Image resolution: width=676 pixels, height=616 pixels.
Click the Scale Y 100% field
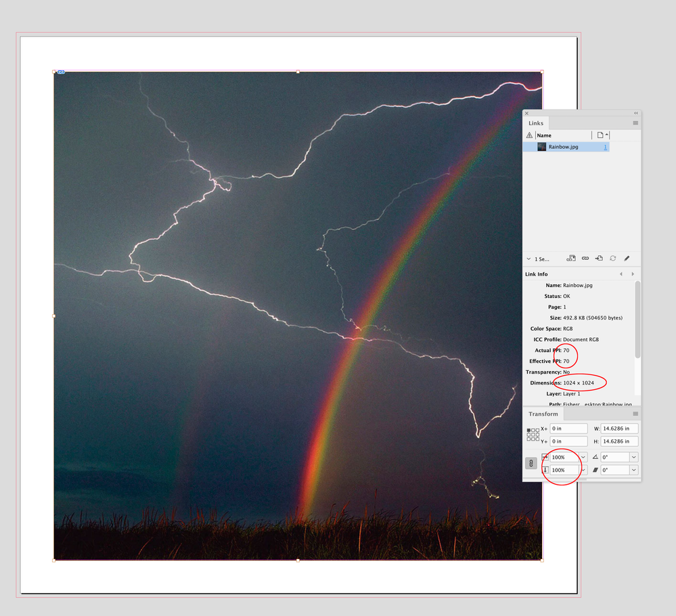pyautogui.click(x=564, y=470)
